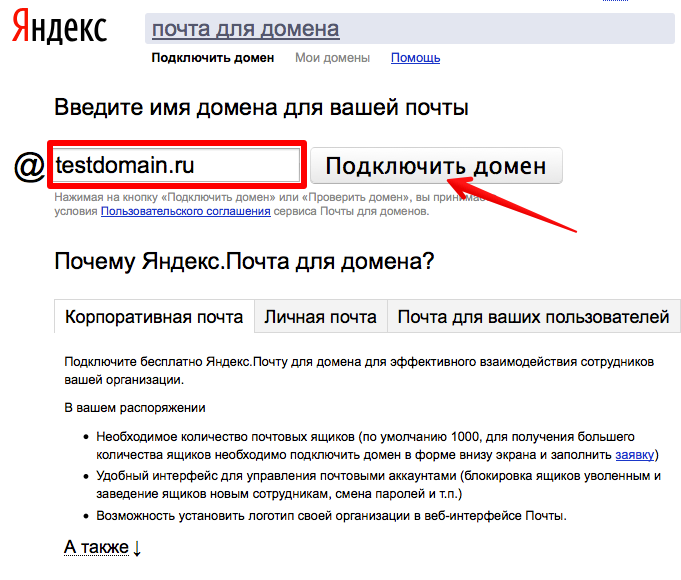681x580 pixels.
Task: Switch to the "Личная почта" tab
Action: [320, 317]
